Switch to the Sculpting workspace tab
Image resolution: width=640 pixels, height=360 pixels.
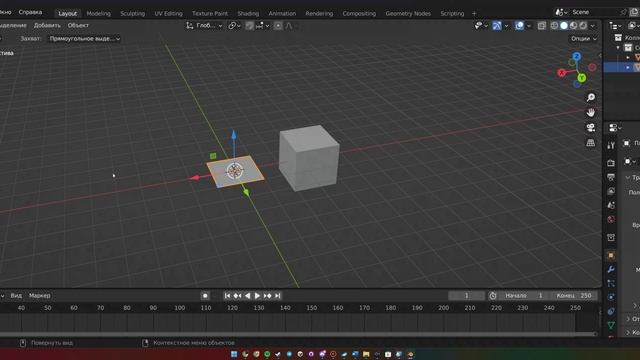pos(132,13)
